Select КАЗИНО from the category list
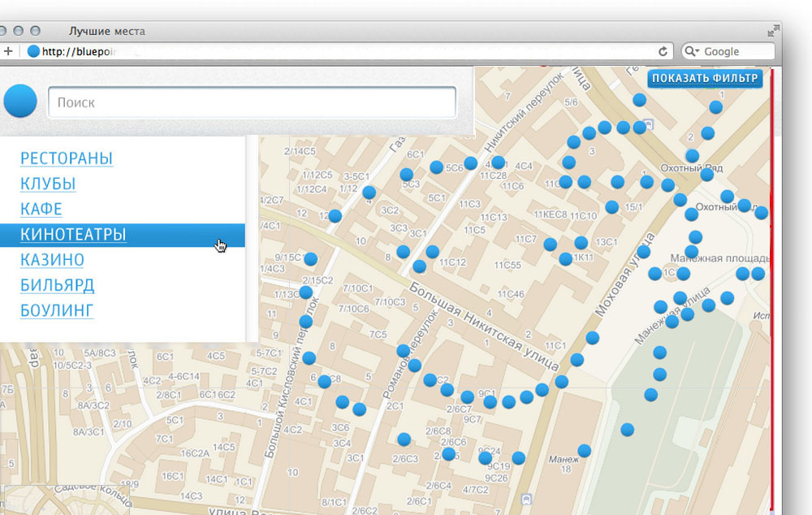This screenshot has height=515, width=812. click(52, 260)
